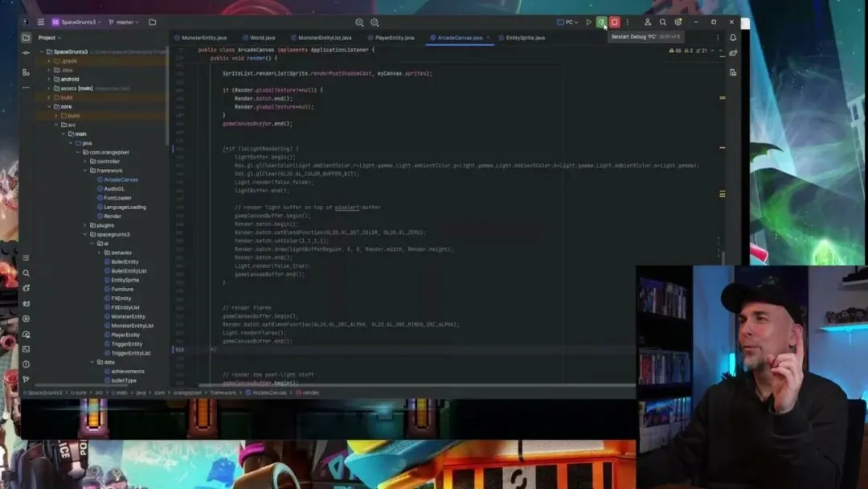Screen dimensions: 868x489
Task: Open the master branch dropdown
Action: click(124, 23)
